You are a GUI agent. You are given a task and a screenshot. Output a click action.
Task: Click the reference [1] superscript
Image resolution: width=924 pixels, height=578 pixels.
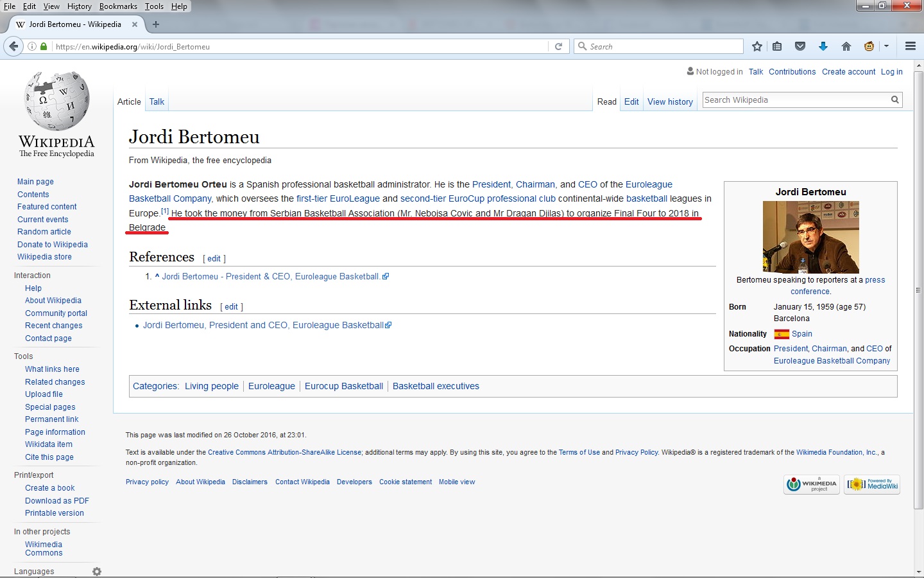click(x=165, y=211)
